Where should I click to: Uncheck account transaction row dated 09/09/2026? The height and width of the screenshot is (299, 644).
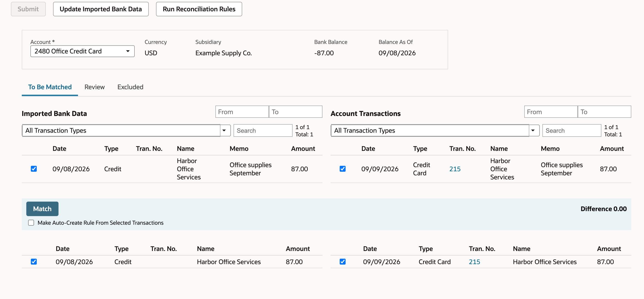[x=342, y=169]
